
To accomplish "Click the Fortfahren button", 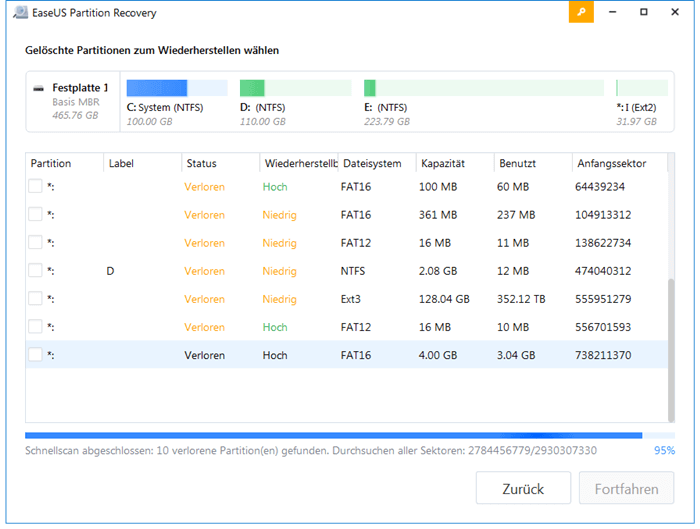I will click(626, 488).
